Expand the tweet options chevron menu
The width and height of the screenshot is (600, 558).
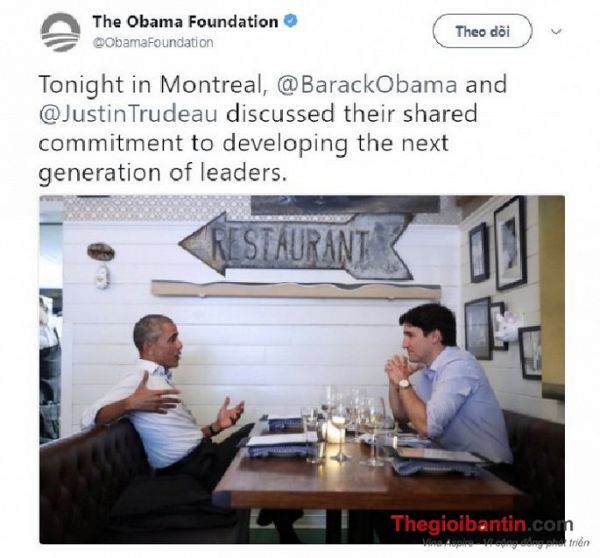(556, 31)
